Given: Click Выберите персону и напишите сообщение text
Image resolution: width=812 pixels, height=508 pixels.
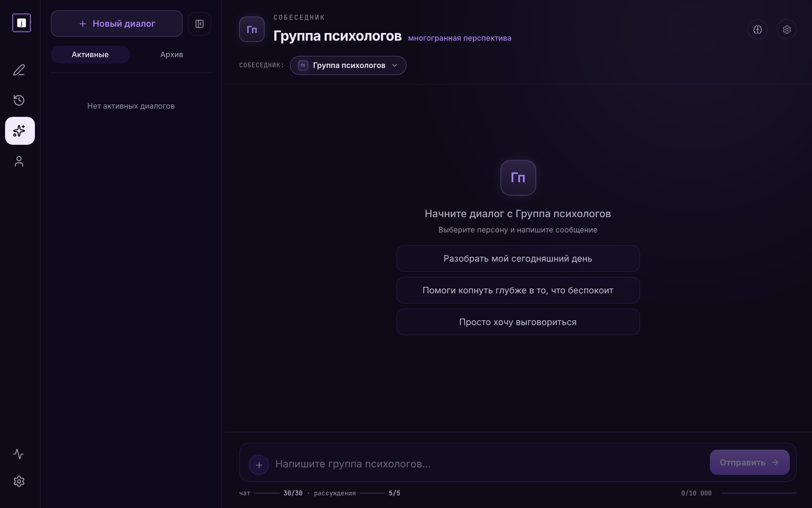Looking at the screenshot, I should click(518, 230).
